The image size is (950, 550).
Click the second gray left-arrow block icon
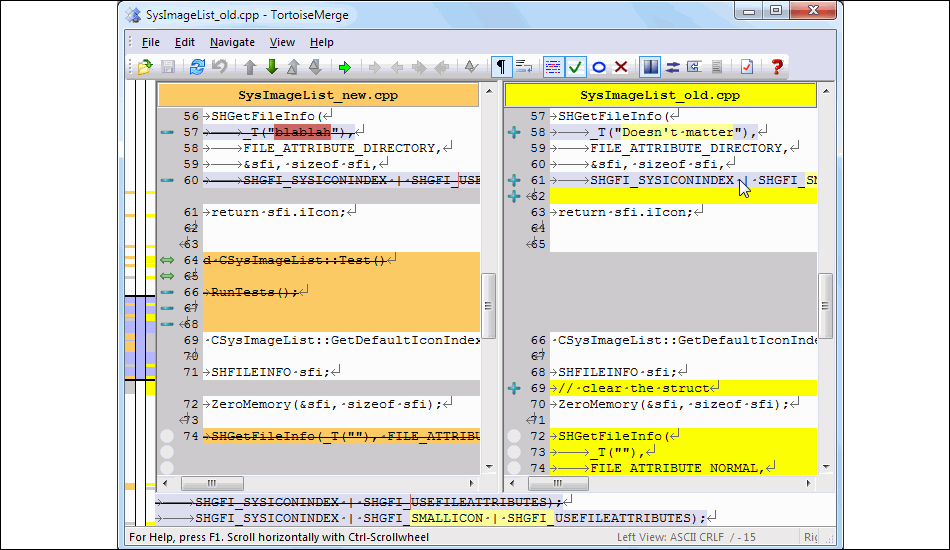click(x=442, y=67)
